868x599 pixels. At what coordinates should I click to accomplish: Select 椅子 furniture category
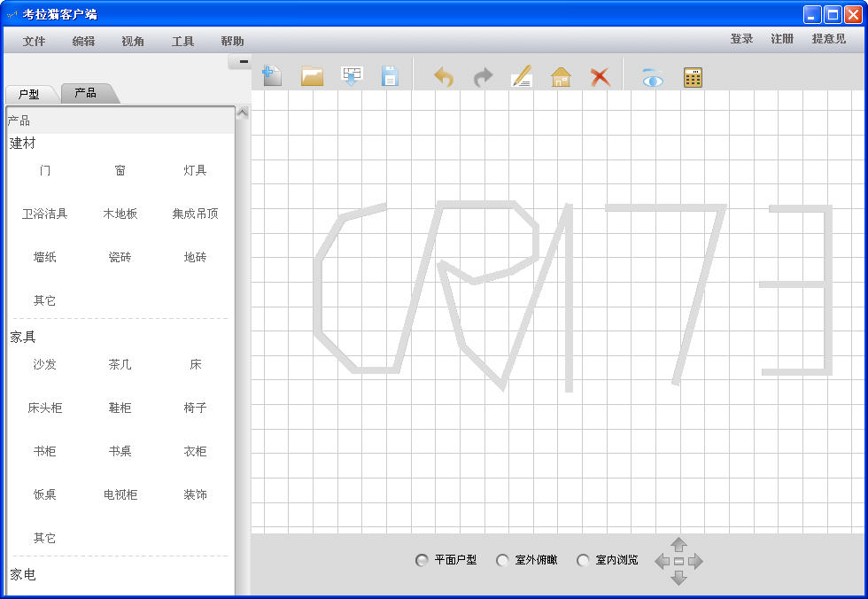[195, 408]
